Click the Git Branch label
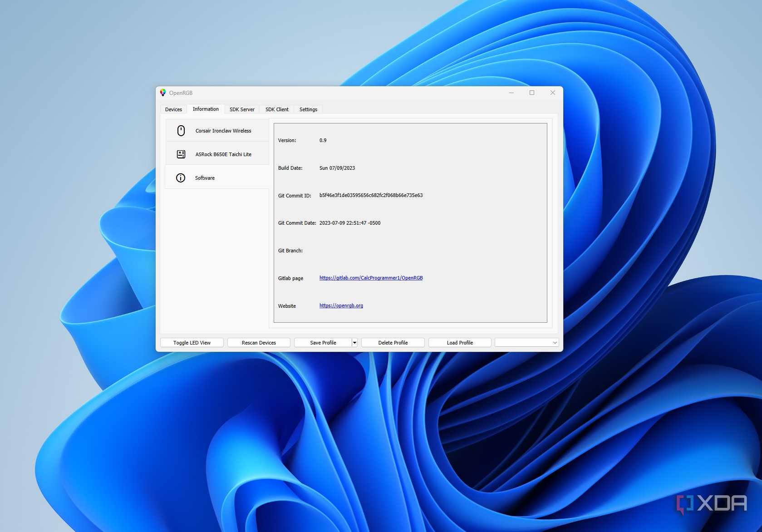Screen dimensions: 762x532 (290, 251)
